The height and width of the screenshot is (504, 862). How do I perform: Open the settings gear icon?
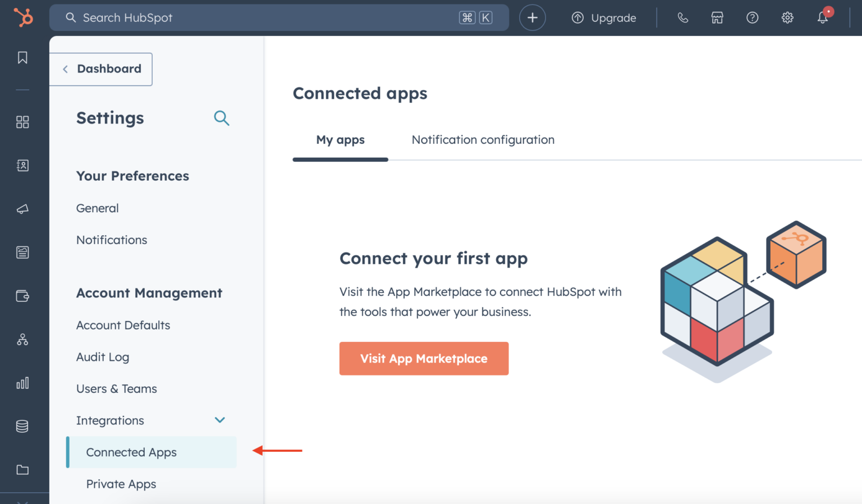[787, 17]
